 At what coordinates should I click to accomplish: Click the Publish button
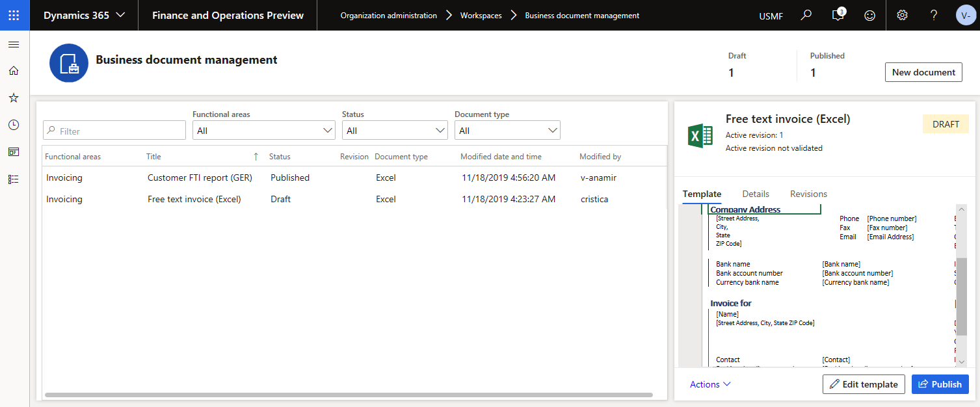[940, 384]
